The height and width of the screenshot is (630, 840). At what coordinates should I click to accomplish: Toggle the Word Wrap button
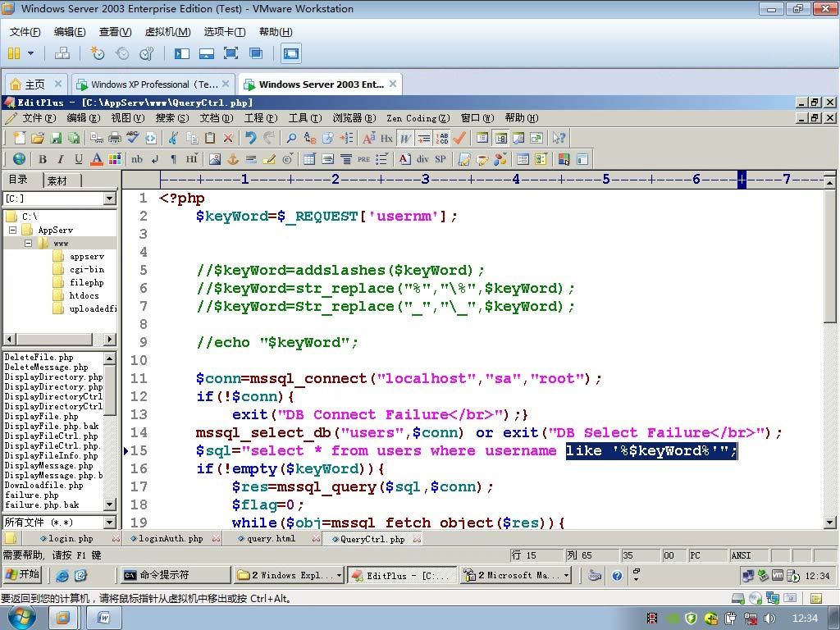point(405,138)
